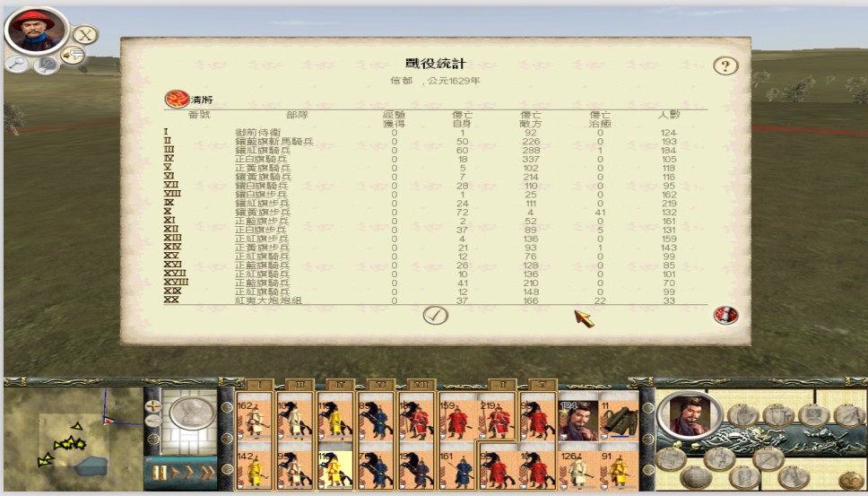Dismiss the advisor with the X button
The height and width of the screenshot is (496, 868).
[84, 35]
